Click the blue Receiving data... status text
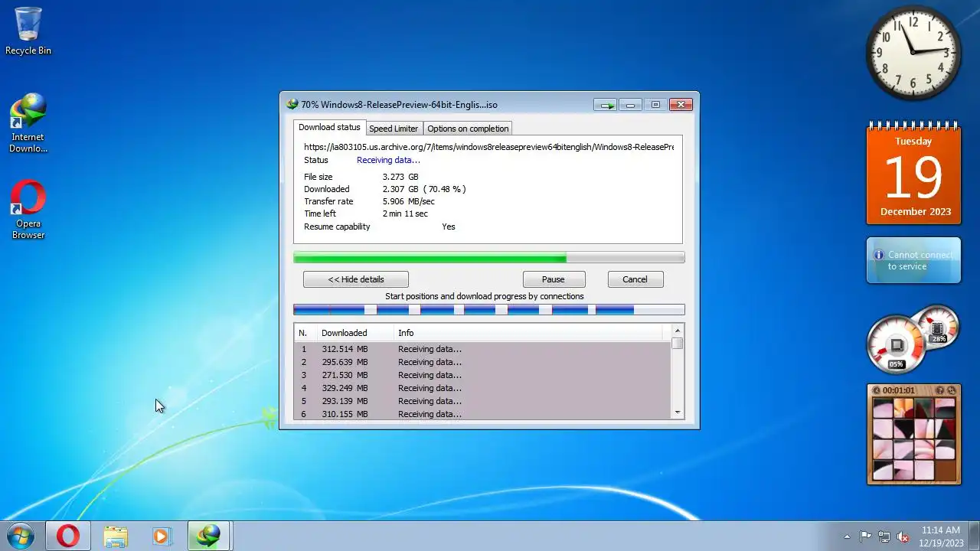The image size is (980, 551). pyautogui.click(x=388, y=160)
